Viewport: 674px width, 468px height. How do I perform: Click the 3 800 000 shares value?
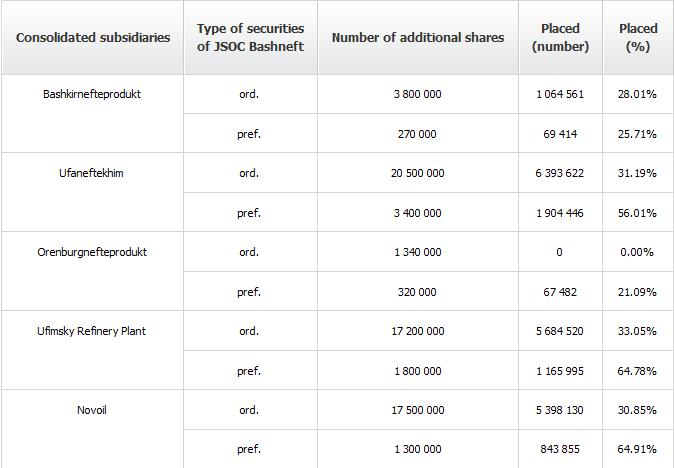click(x=417, y=94)
